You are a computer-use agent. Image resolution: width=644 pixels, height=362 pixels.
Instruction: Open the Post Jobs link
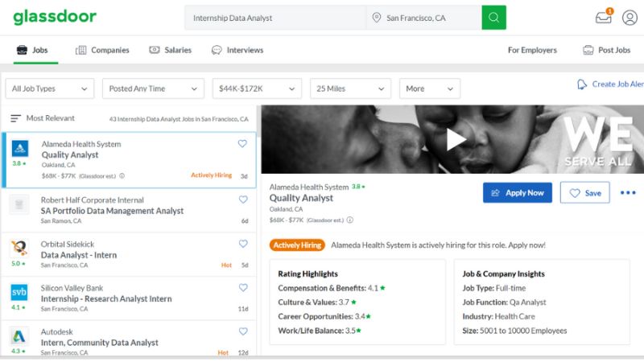[607, 50]
